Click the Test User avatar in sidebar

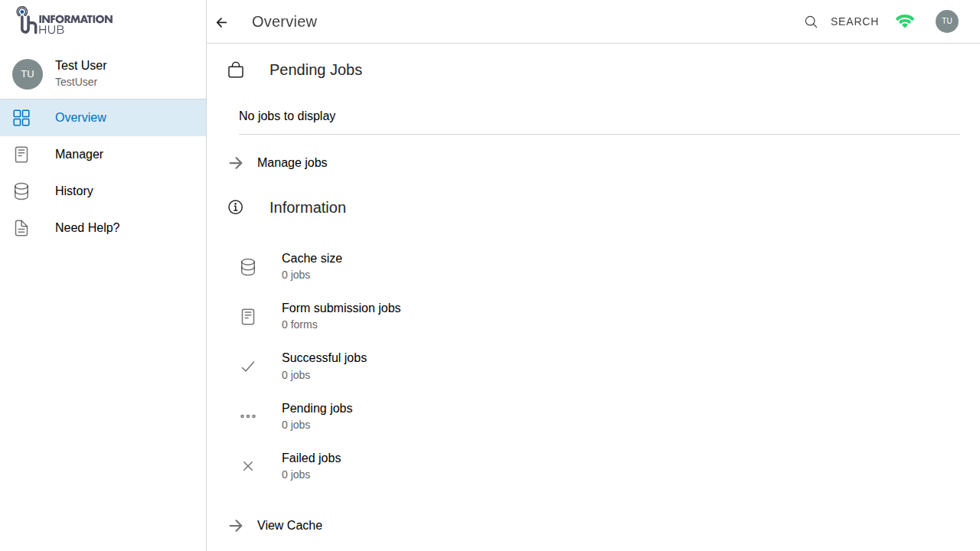pos(28,74)
